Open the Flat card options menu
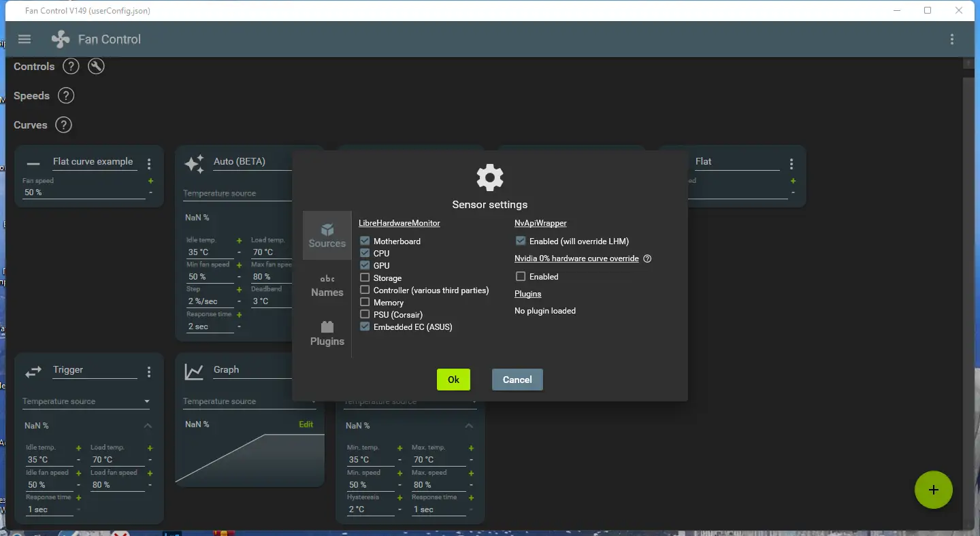This screenshot has width=980, height=536. click(x=791, y=164)
